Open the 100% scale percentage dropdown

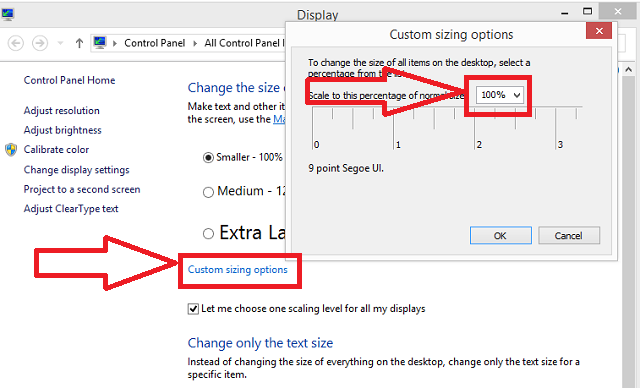point(500,95)
